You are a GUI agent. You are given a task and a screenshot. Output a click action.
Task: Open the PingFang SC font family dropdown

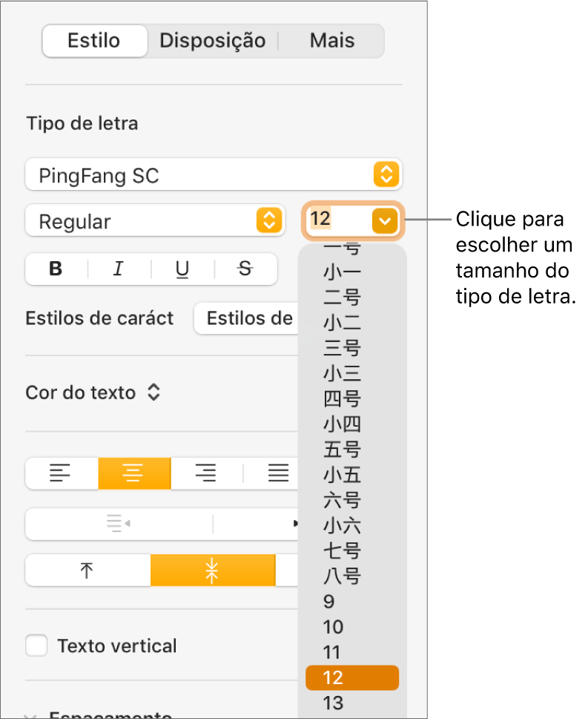pyautogui.click(x=214, y=174)
